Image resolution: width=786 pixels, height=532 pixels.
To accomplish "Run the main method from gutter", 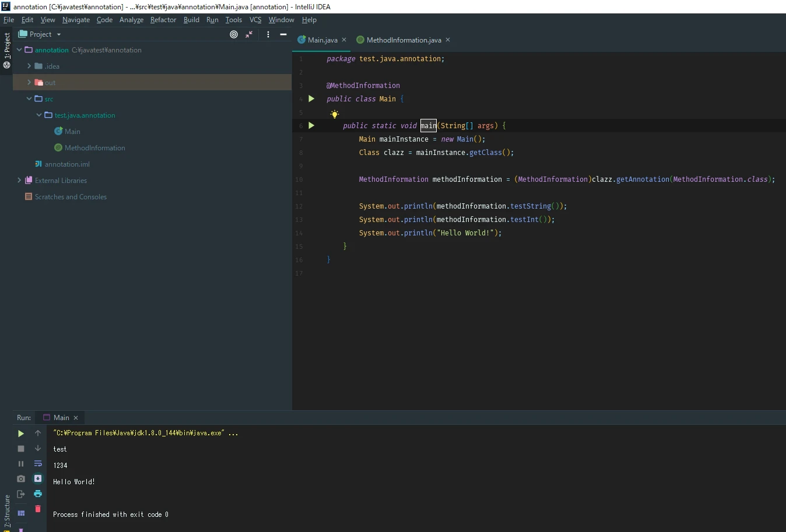I will tap(311, 126).
